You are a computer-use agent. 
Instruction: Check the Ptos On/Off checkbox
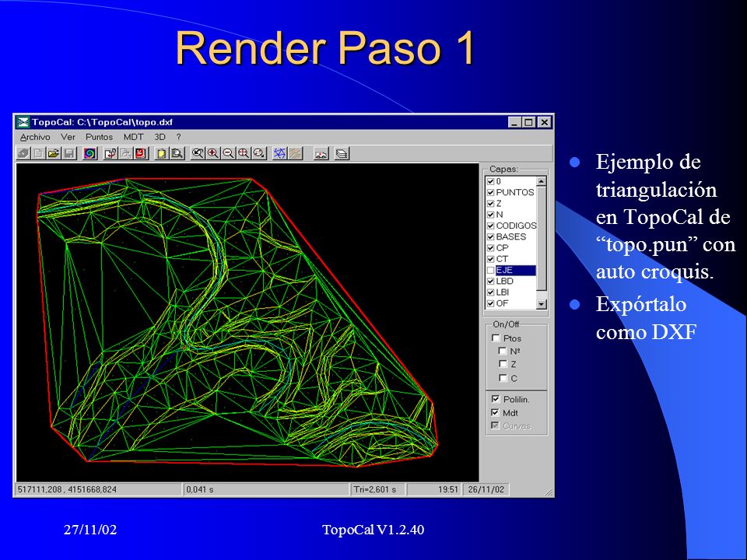click(x=496, y=338)
